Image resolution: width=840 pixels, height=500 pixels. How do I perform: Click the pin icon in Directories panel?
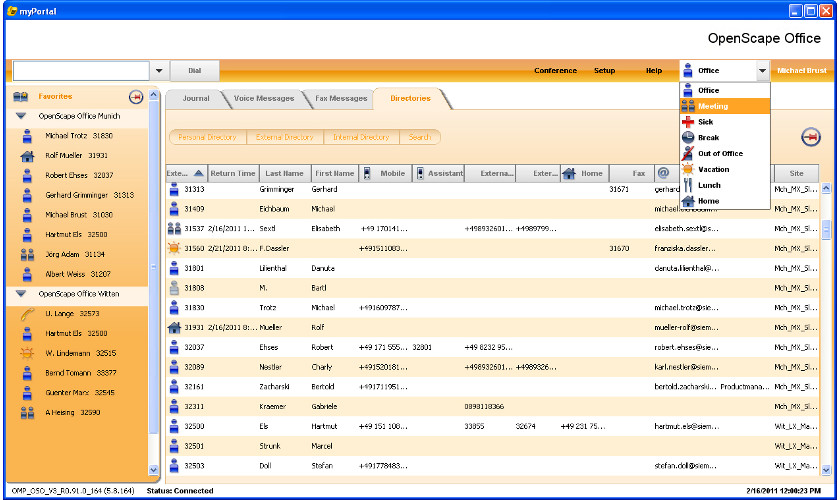[x=811, y=137]
